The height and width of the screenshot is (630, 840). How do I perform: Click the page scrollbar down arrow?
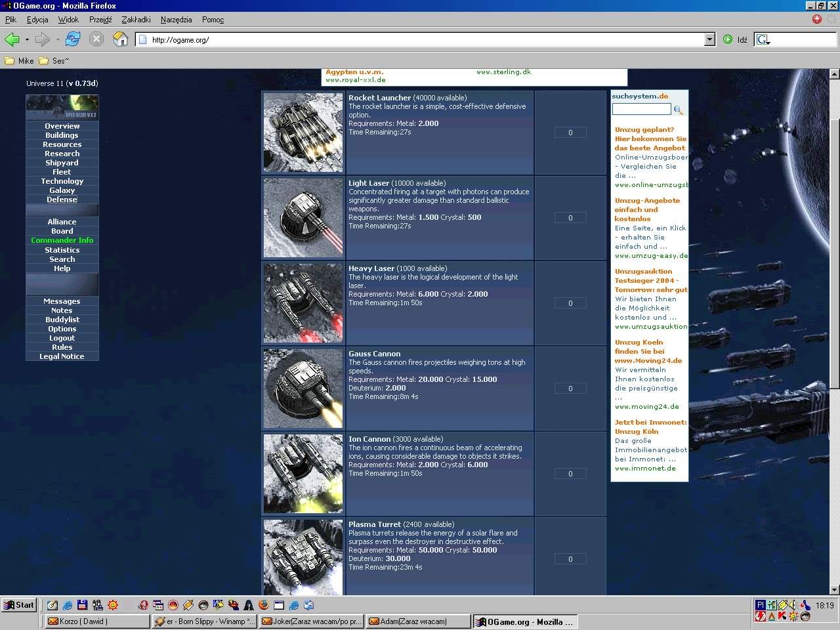pyautogui.click(x=835, y=589)
